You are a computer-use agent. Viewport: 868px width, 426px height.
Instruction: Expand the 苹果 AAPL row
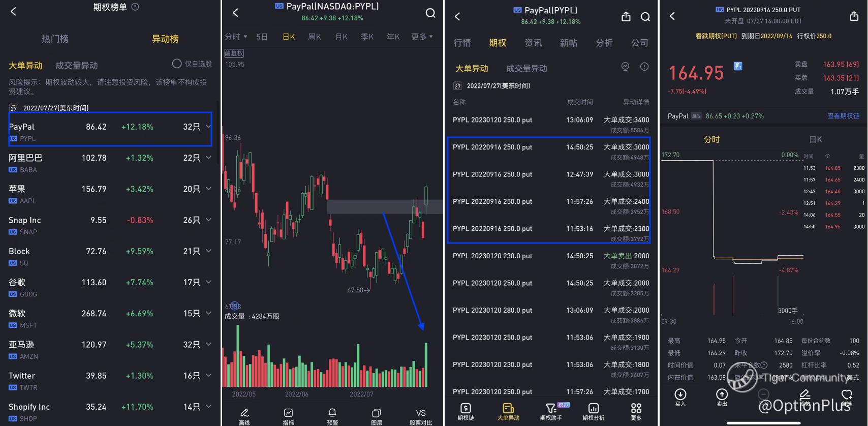(208, 189)
